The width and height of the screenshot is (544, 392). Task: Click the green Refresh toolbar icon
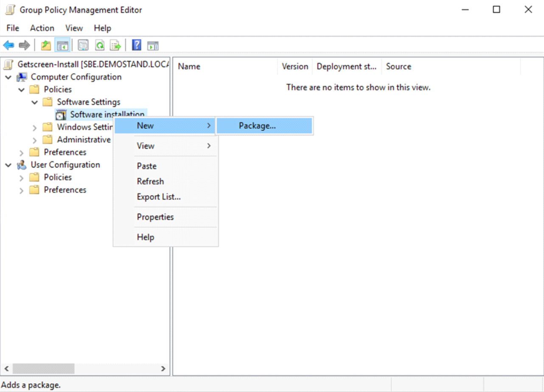pyautogui.click(x=100, y=45)
